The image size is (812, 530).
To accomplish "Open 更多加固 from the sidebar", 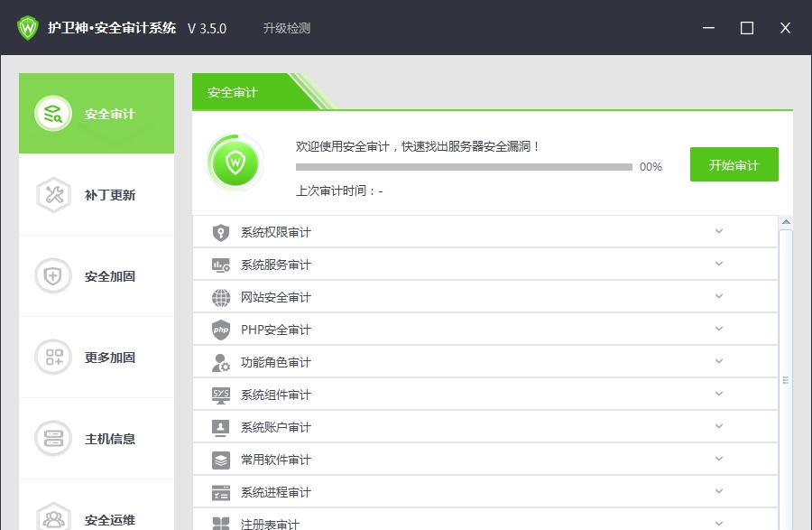I will coord(52,357).
